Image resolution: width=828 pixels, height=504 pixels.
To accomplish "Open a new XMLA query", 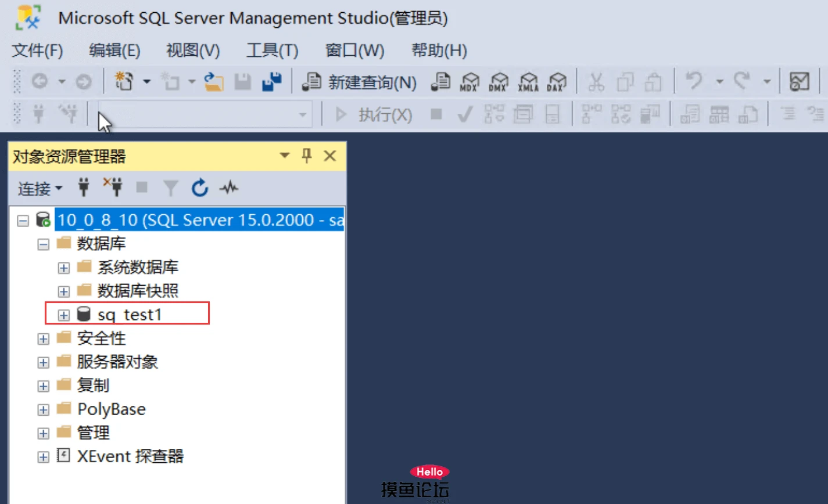I will (528, 82).
